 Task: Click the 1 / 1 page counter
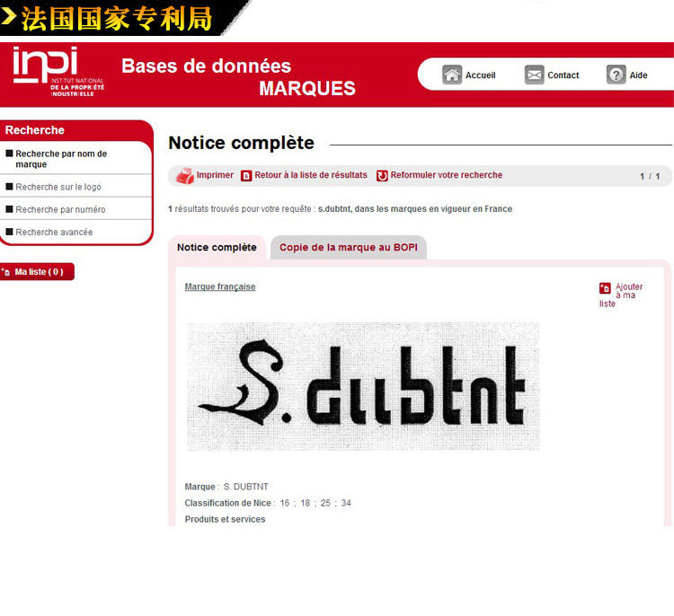650,176
